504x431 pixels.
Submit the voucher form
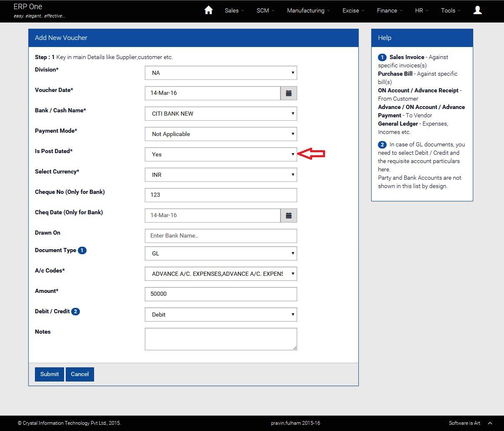tap(50, 374)
